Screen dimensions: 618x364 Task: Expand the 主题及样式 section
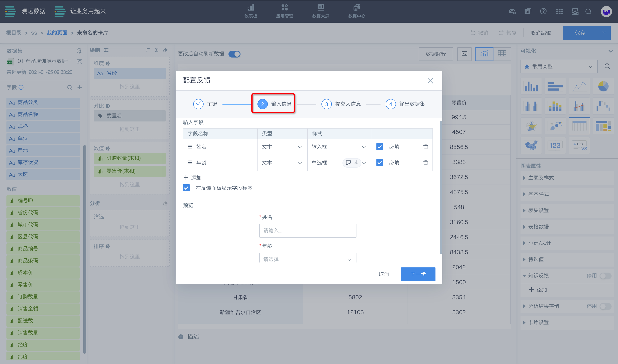click(541, 178)
